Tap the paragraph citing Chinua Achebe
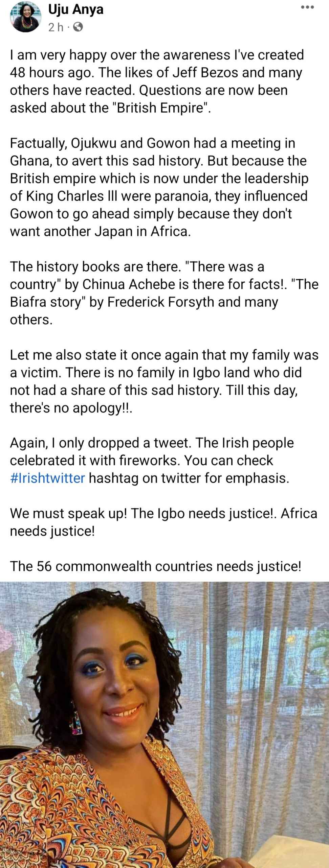The height and width of the screenshot is (868, 329). click(164, 293)
